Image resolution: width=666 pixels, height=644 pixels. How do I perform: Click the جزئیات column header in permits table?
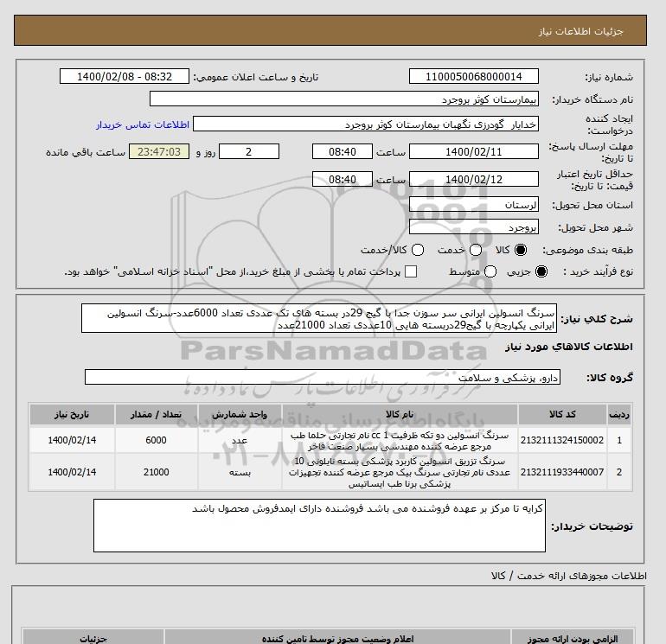[93, 638]
